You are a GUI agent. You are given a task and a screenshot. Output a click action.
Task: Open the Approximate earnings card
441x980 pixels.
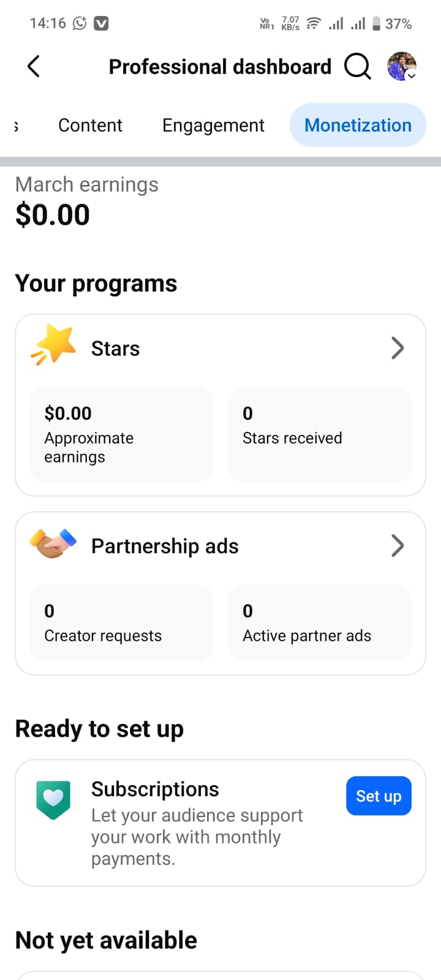[121, 434]
